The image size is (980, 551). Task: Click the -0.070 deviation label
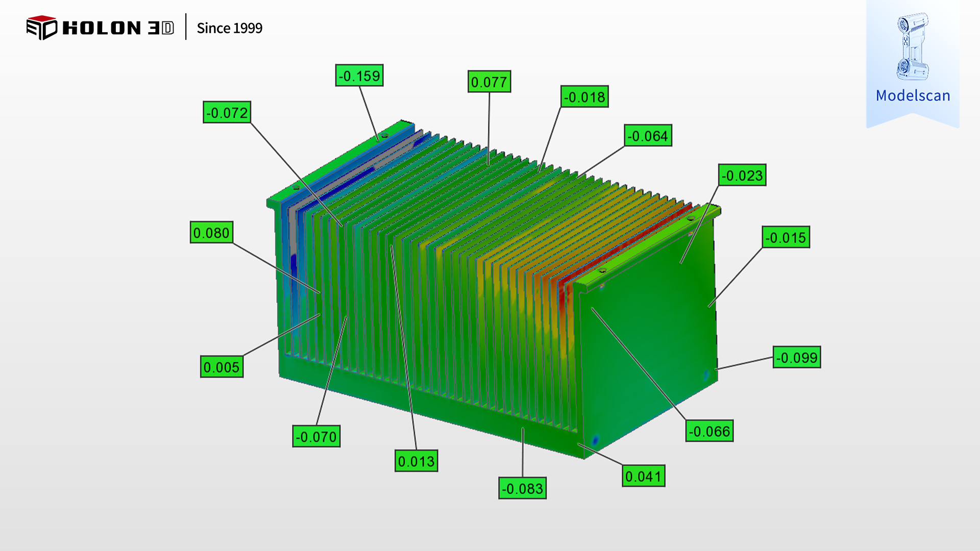[316, 437]
